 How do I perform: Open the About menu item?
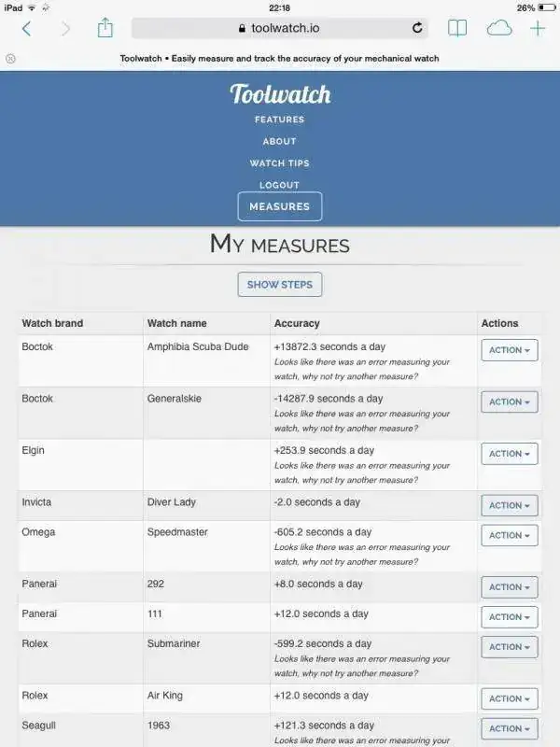pyautogui.click(x=279, y=142)
